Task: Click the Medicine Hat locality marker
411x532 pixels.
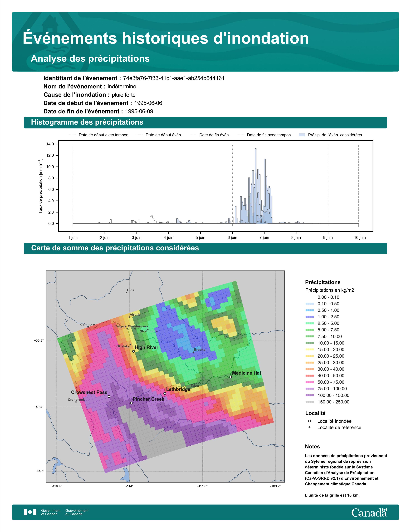Action: tap(231, 377)
